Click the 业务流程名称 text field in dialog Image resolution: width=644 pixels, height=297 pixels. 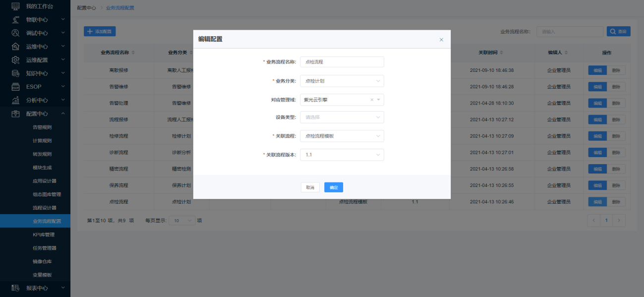tap(342, 62)
